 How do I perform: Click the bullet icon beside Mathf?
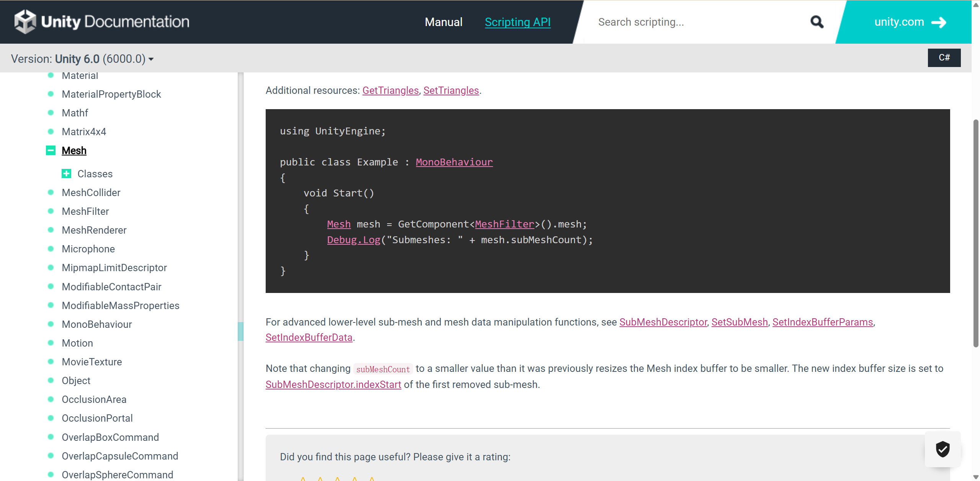(51, 113)
